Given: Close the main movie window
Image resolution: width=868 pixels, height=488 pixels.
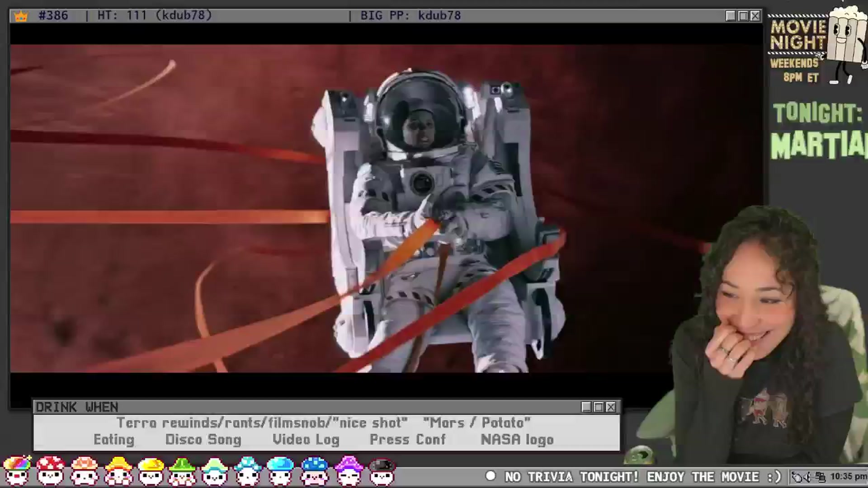Looking at the screenshot, I should click(x=755, y=16).
